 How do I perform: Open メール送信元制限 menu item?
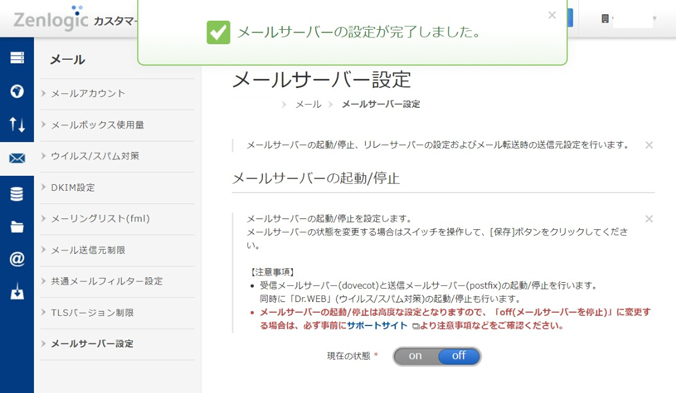(88, 250)
